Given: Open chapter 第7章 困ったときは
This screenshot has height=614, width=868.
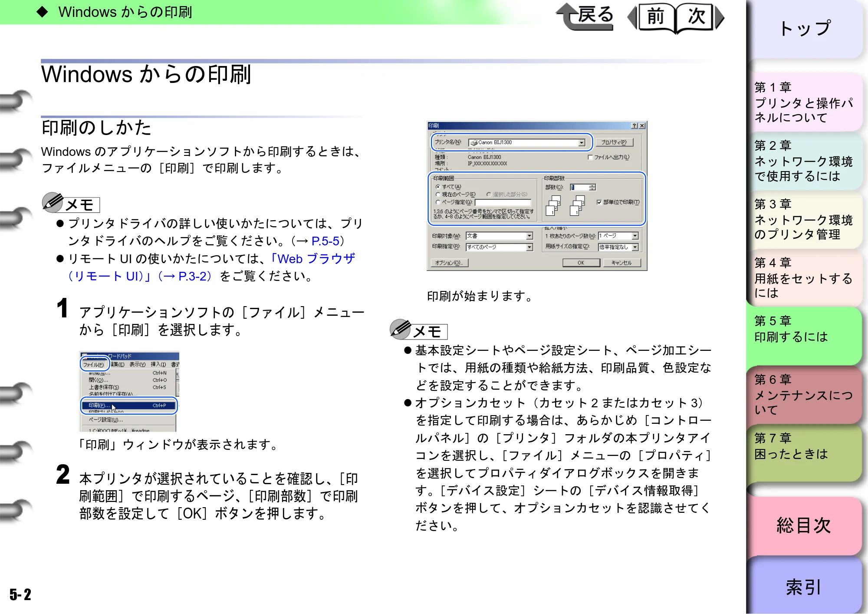Looking at the screenshot, I should coord(805,453).
